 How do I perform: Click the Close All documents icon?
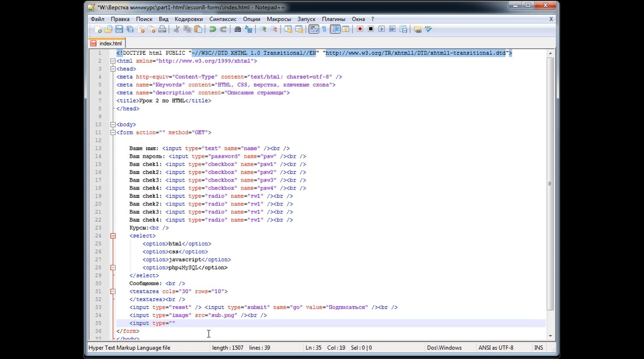tap(152, 29)
